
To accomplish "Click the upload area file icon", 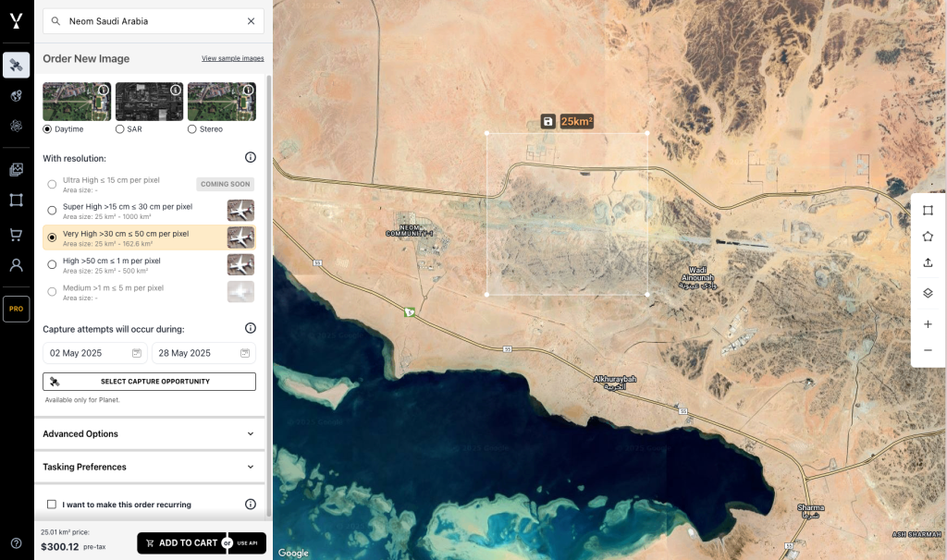I will 928,262.
